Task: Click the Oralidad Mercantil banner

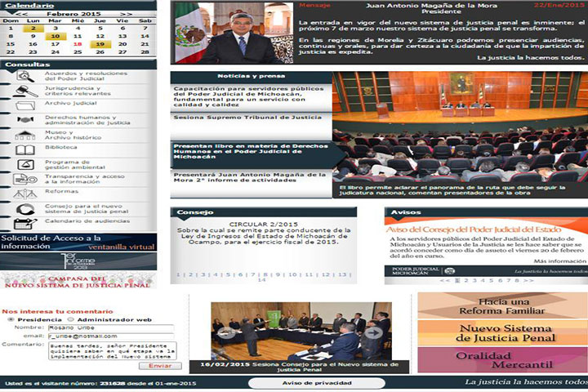Action: point(501,358)
